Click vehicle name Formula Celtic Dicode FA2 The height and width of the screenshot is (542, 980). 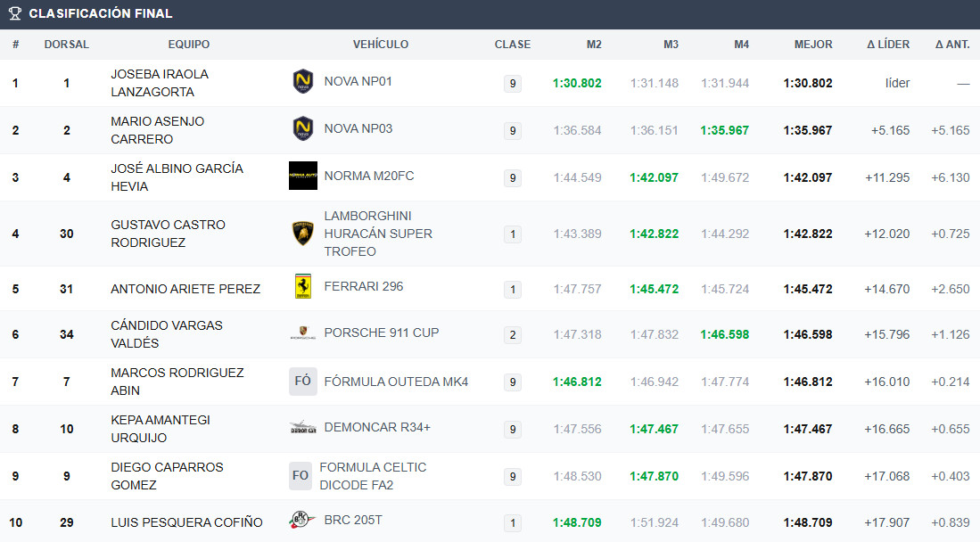[x=373, y=476]
